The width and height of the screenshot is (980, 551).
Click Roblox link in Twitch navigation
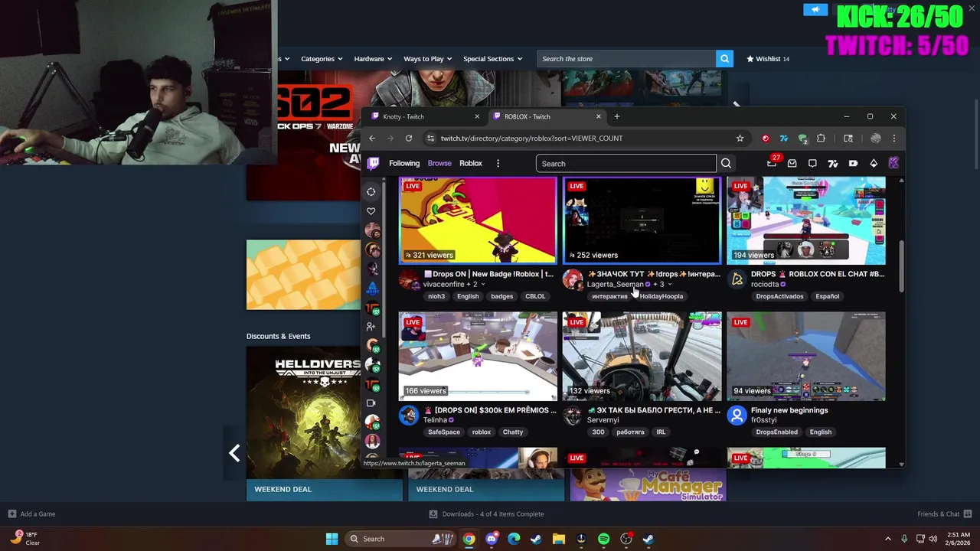(471, 163)
